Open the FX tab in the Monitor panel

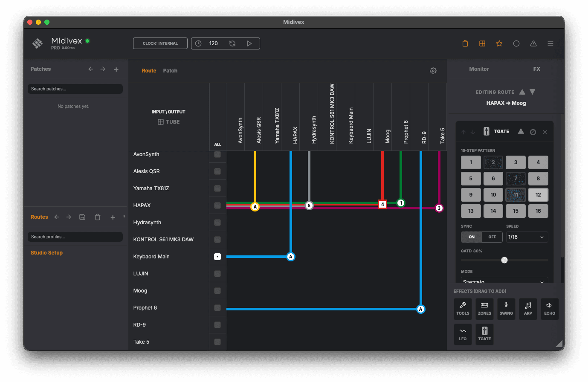tap(536, 69)
